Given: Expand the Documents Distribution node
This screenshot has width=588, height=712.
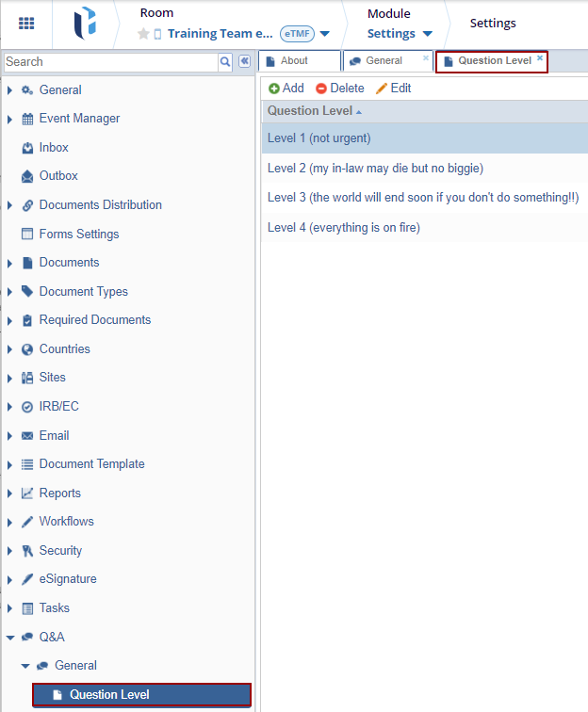Looking at the screenshot, I should click(9, 205).
